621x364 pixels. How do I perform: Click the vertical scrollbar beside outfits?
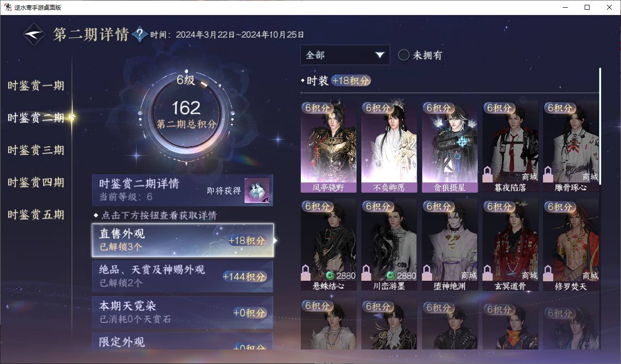click(x=601, y=126)
